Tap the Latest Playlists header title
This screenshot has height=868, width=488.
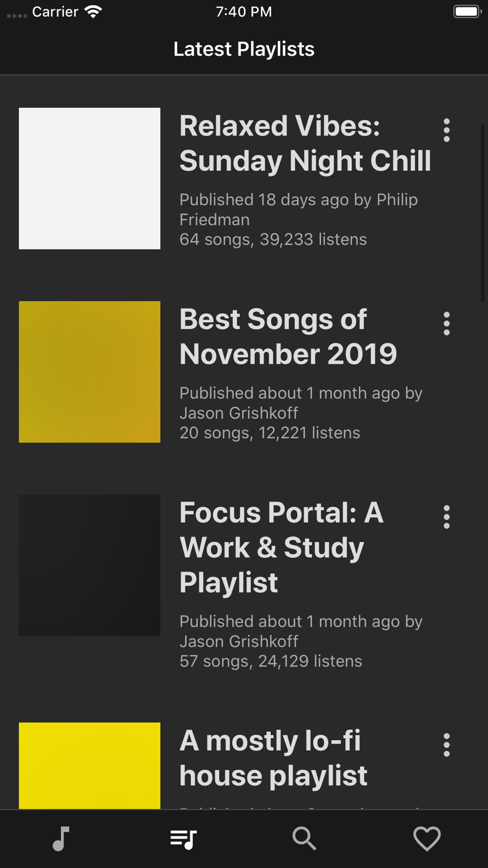244,49
